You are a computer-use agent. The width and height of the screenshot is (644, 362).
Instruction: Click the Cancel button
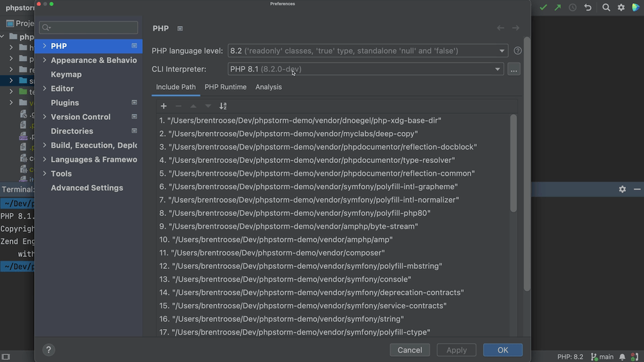click(x=409, y=350)
